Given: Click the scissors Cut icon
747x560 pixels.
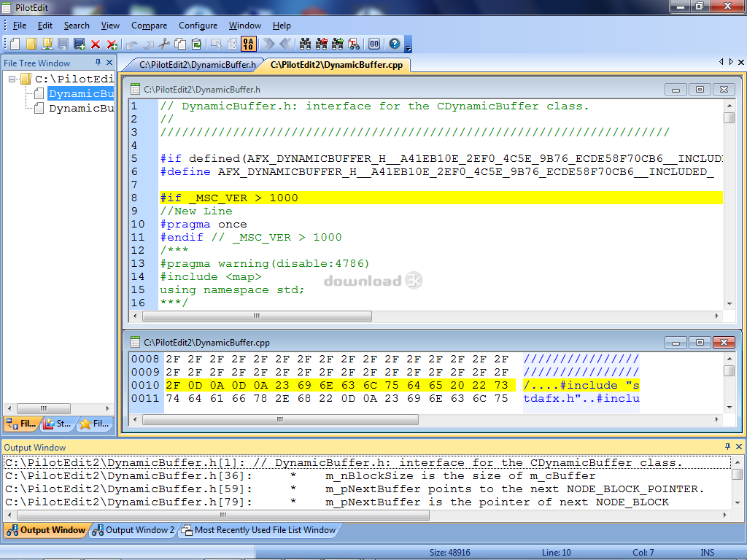Looking at the screenshot, I should point(164,44).
